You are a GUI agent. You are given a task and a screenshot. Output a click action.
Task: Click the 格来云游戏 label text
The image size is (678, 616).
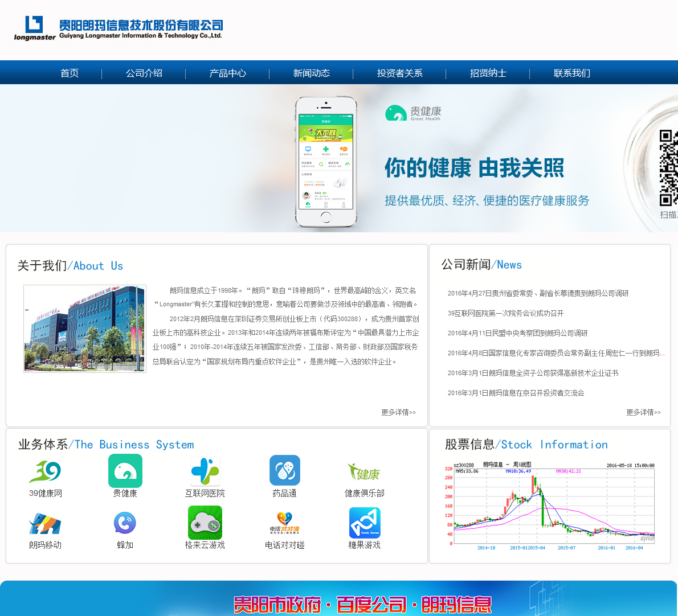click(205, 545)
